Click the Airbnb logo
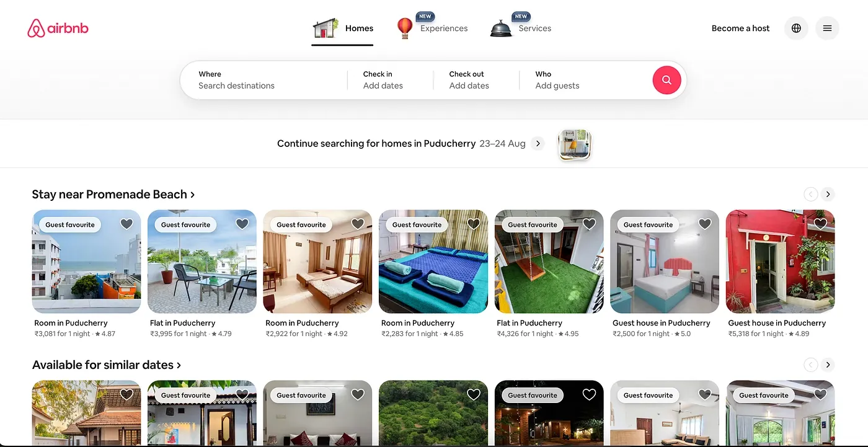 click(x=58, y=29)
